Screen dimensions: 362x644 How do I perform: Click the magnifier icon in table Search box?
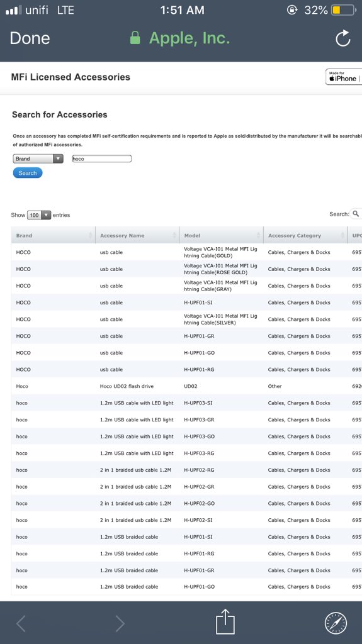(356, 214)
